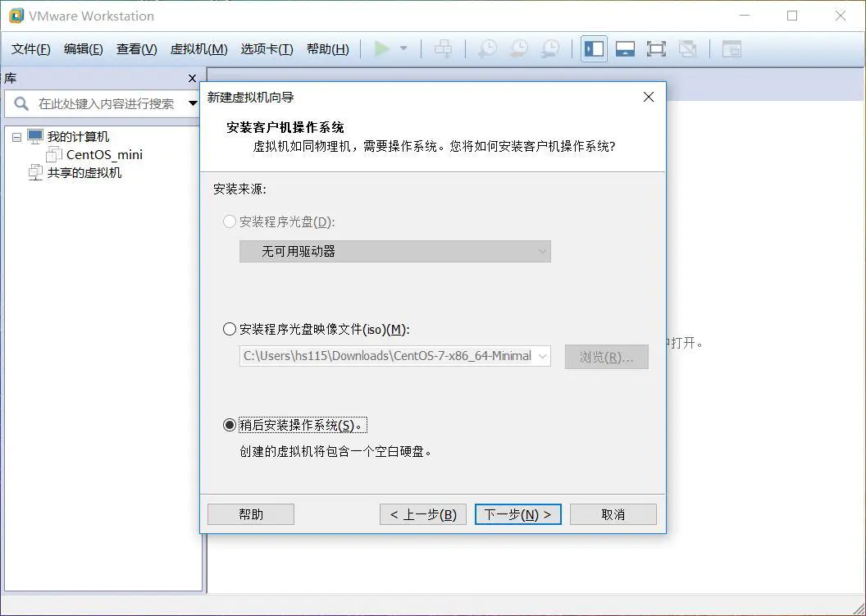The image size is (866, 616).
Task: Click the take snapshot toolbar icon
Action: (x=487, y=48)
